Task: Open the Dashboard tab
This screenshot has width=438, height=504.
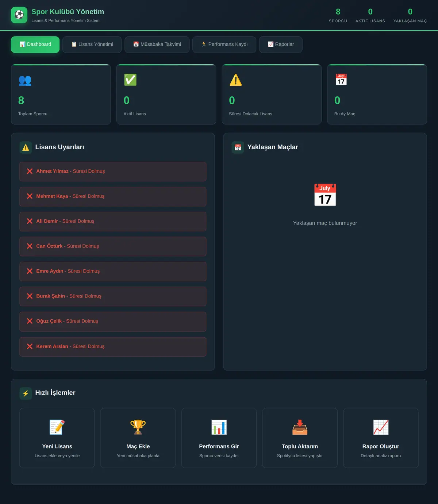Action: (x=35, y=45)
